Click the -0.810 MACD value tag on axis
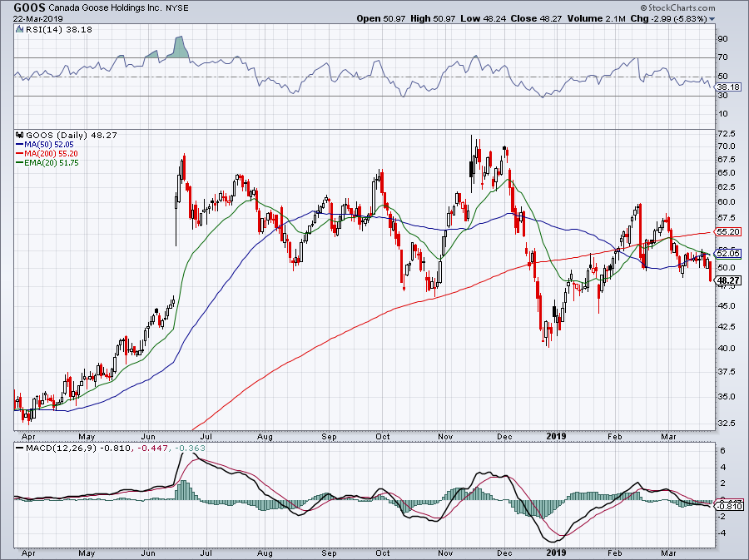 click(728, 506)
